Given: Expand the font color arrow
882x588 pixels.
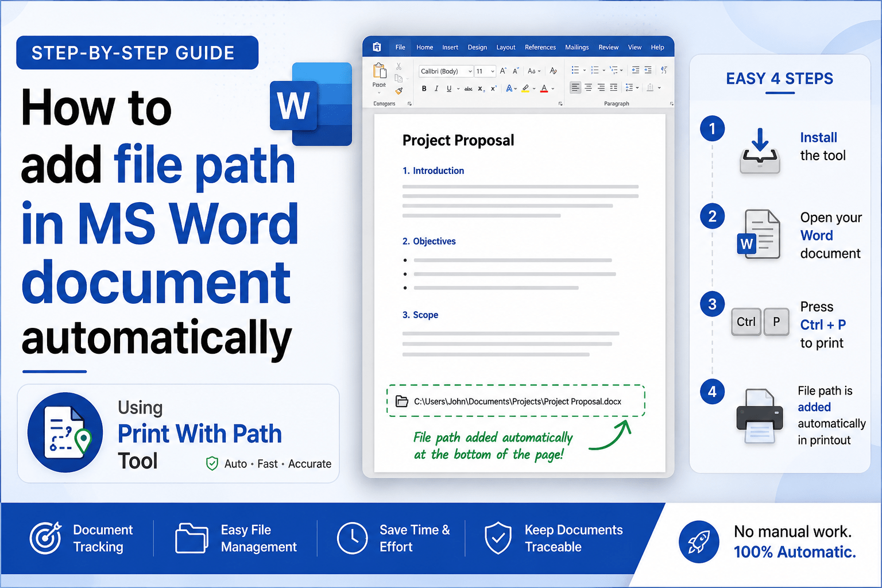Looking at the screenshot, I should click(x=553, y=88).
